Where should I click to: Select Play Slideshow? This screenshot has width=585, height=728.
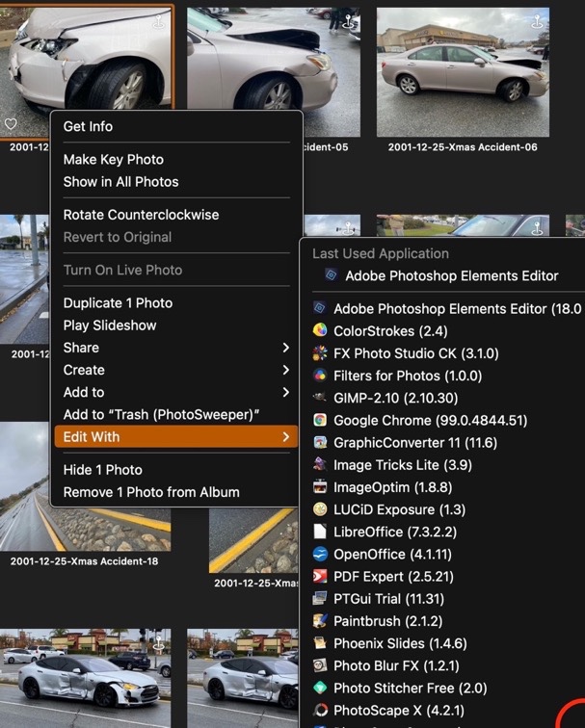176,325
